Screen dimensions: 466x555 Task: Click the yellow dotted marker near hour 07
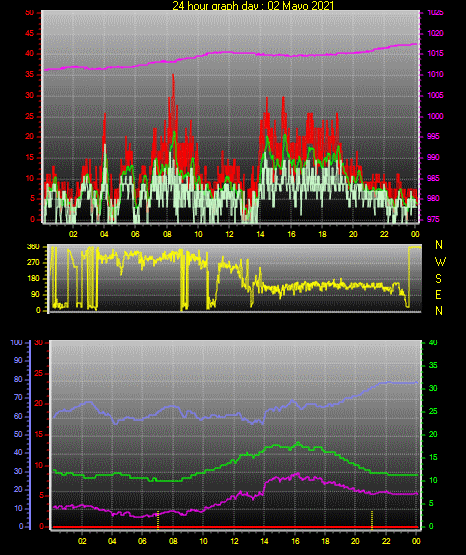(x=158, y=520)
